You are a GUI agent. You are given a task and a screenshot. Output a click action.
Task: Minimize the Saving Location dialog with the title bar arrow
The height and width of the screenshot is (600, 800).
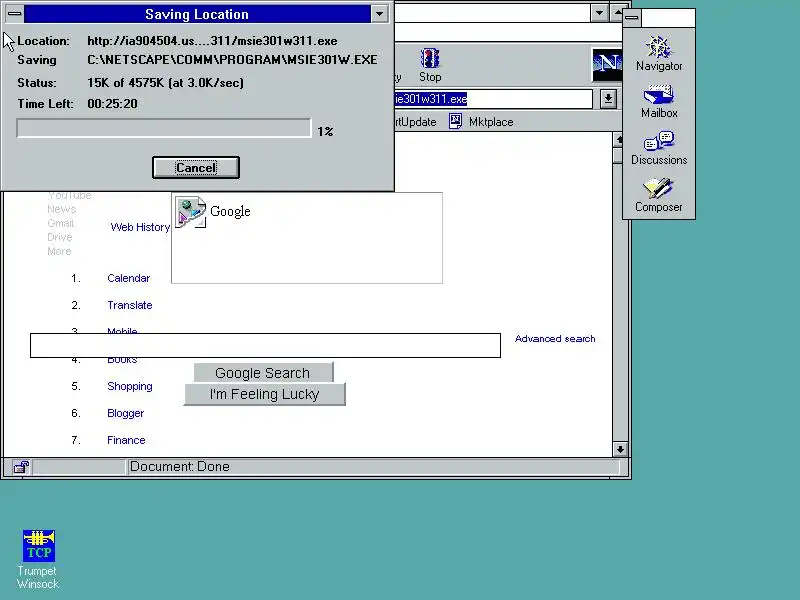[x=379, y=14]
